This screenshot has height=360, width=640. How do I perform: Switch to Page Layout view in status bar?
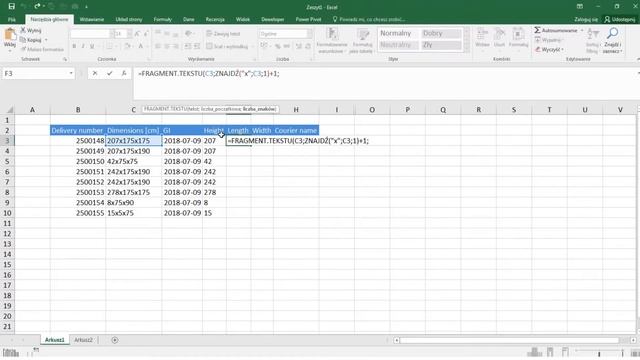coord(550,352)
